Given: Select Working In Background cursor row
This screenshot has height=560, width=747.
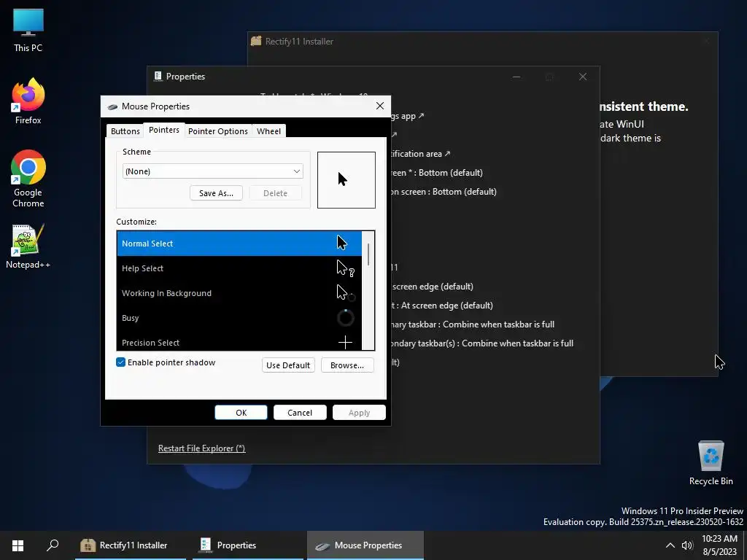Looking at the screenshot, I should 239,293.
